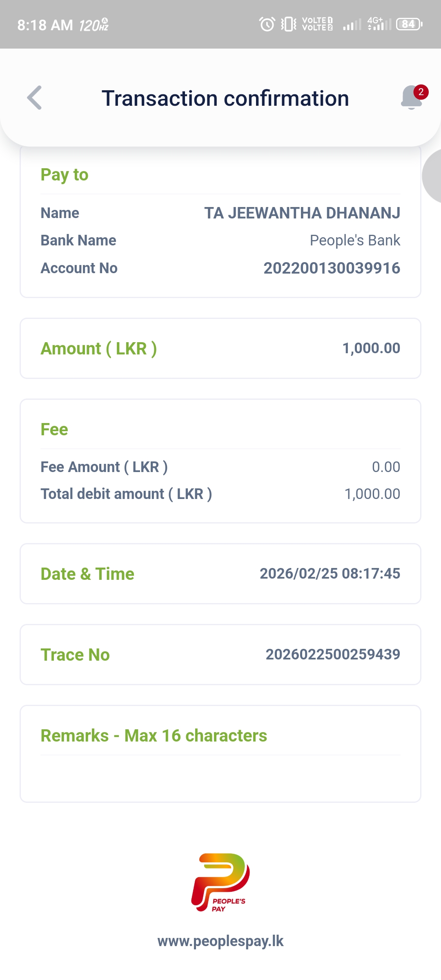Tap the Trace No value
This screenshot has width=441, height=980.
click(333, 655)
